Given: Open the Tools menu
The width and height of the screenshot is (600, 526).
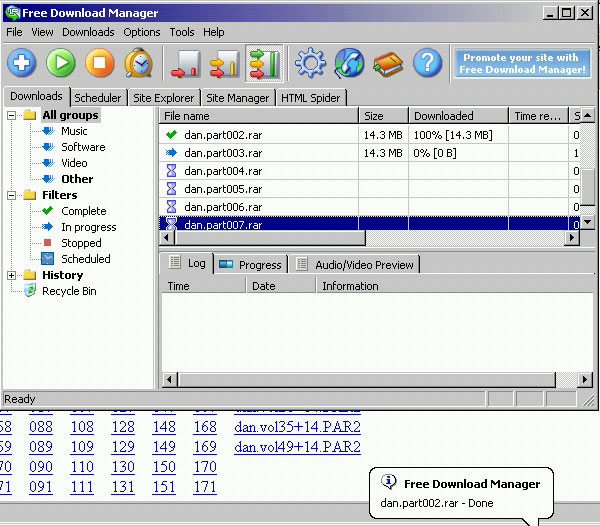Looking at the screenshot, I should (x=182, y=32).
